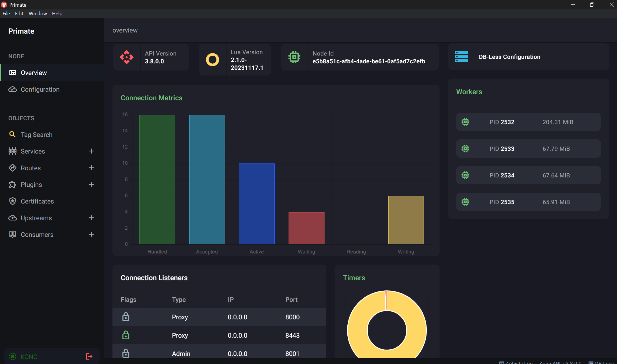Click the DB-Less status bar indicator
The image size is (617, 364).
[x=601, y=362]
